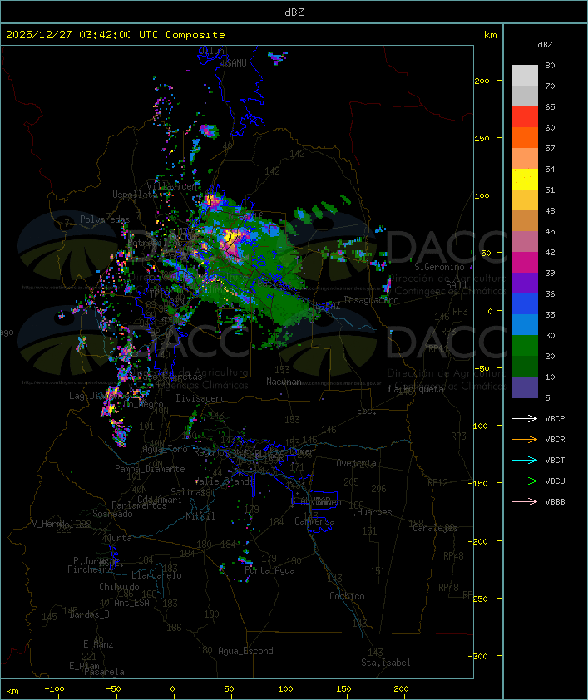Pick the light blue 30-35 dBZ swatch
588x700 pixels.
coord(525,324)
